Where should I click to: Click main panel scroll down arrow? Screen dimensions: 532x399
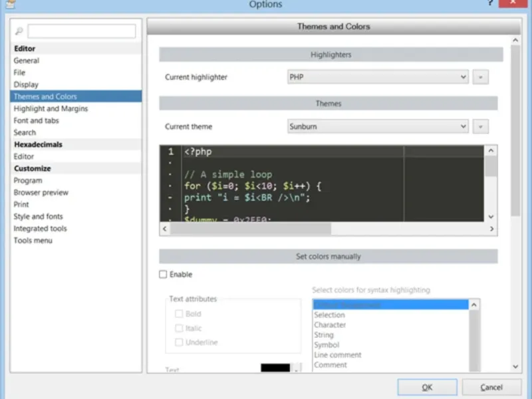(x=515, y=366)
